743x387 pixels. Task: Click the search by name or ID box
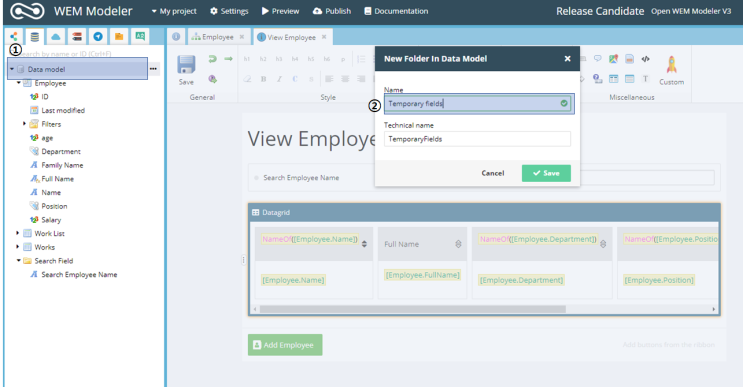tap(84, 54)
